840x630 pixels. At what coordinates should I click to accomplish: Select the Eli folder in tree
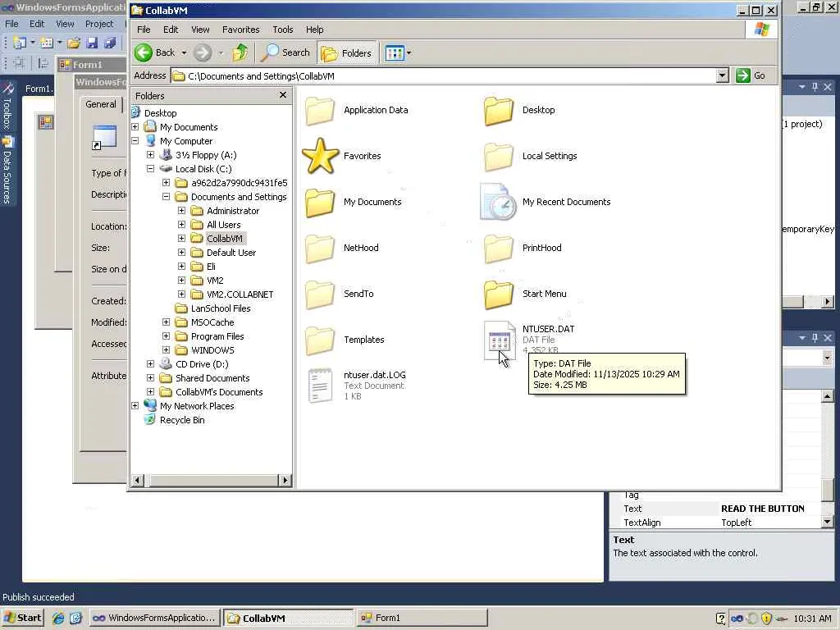[x=211, y=267]
